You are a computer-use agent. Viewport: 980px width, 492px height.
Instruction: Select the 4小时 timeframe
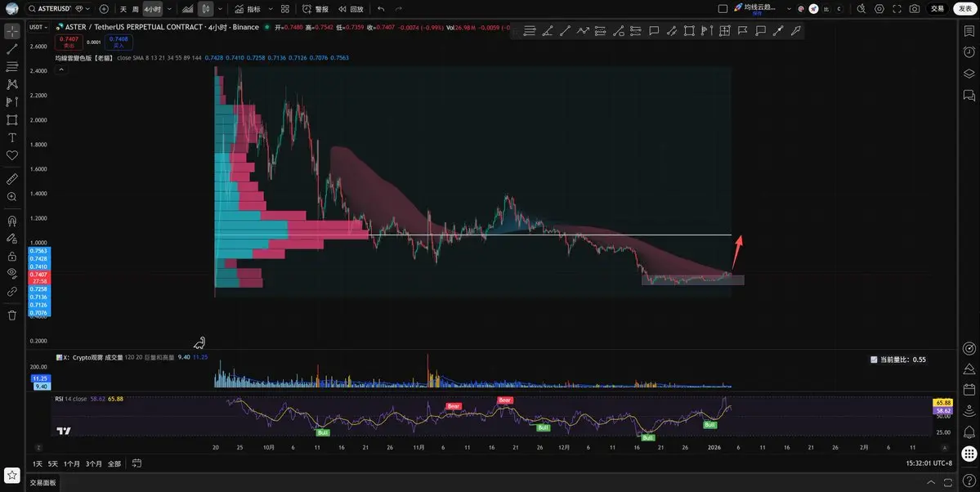153,9
